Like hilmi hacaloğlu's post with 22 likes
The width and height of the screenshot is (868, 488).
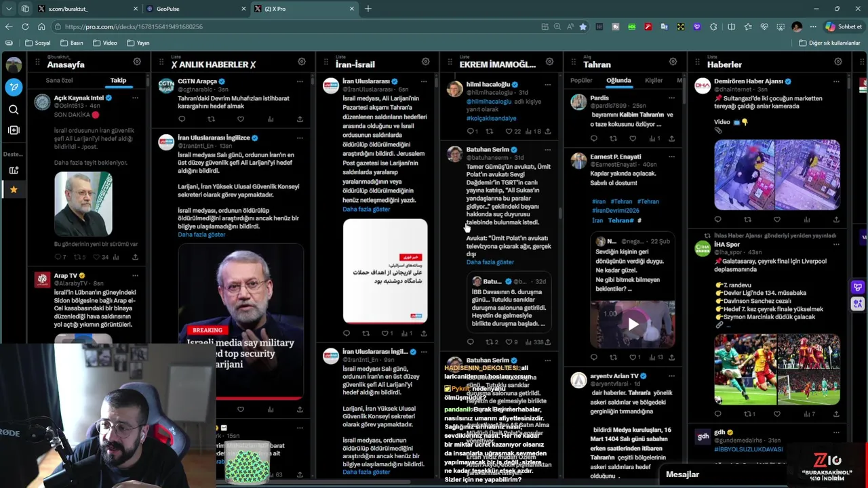[x=513, y=131]
